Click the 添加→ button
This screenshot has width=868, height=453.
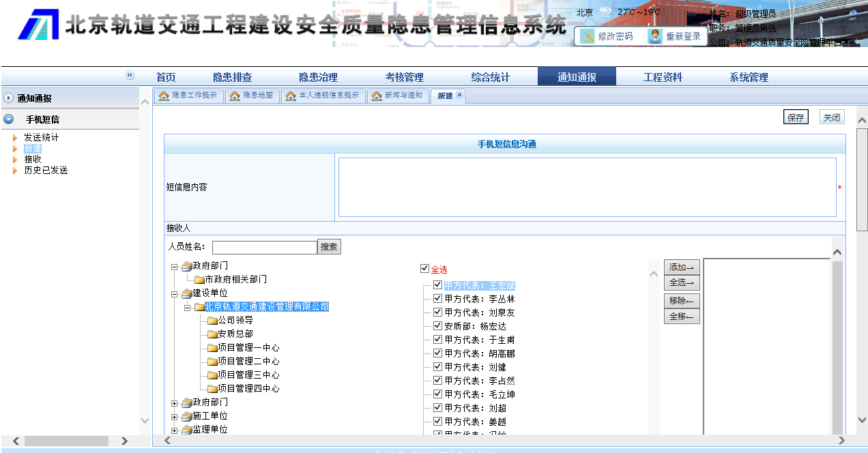[681, 267]
